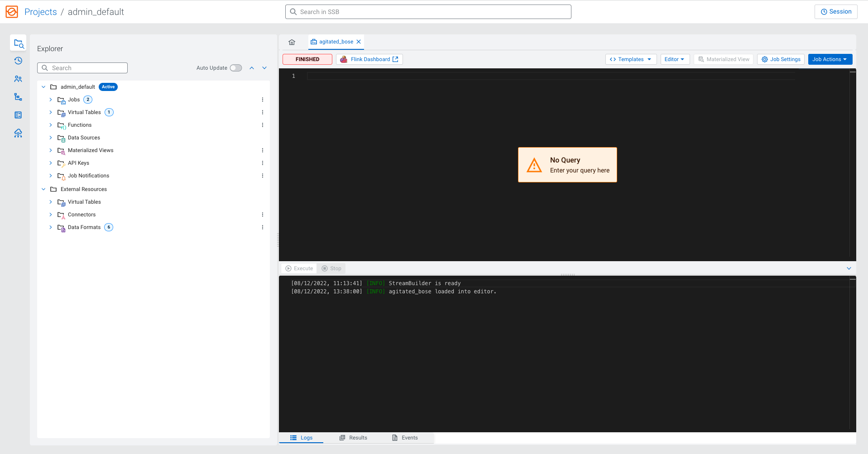The width and height of the screenshot is (868, 454).
Task: Close the agitated_bose tab
Action: click(x=359, y=42)
